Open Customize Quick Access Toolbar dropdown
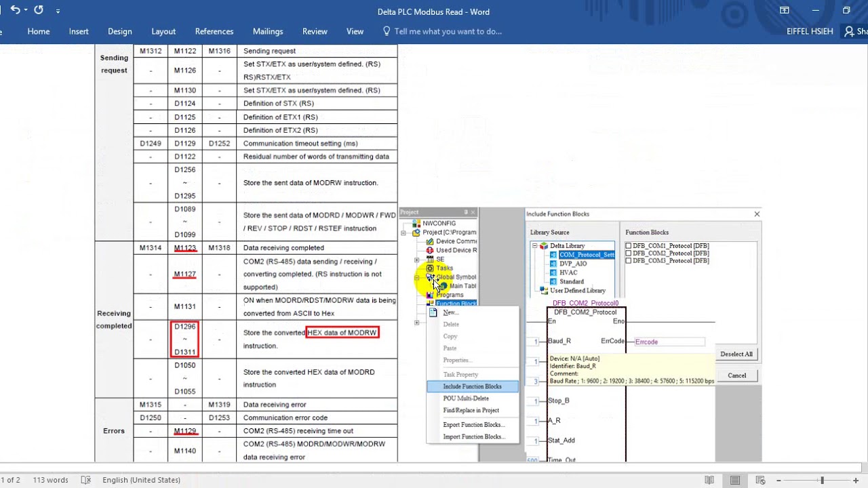 (58, 11)
